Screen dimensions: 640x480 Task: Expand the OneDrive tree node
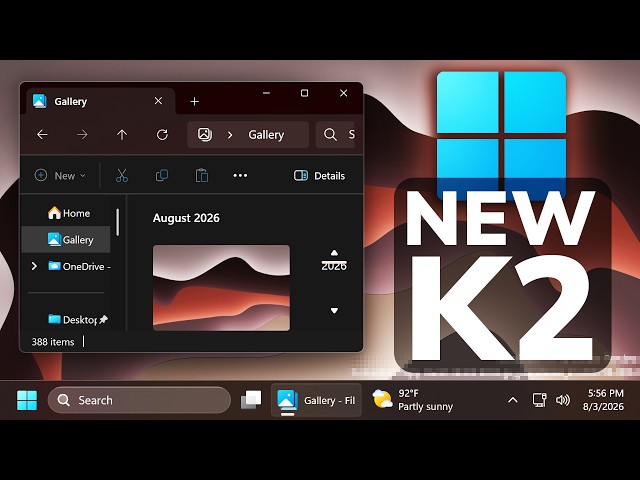click(34, 266)
